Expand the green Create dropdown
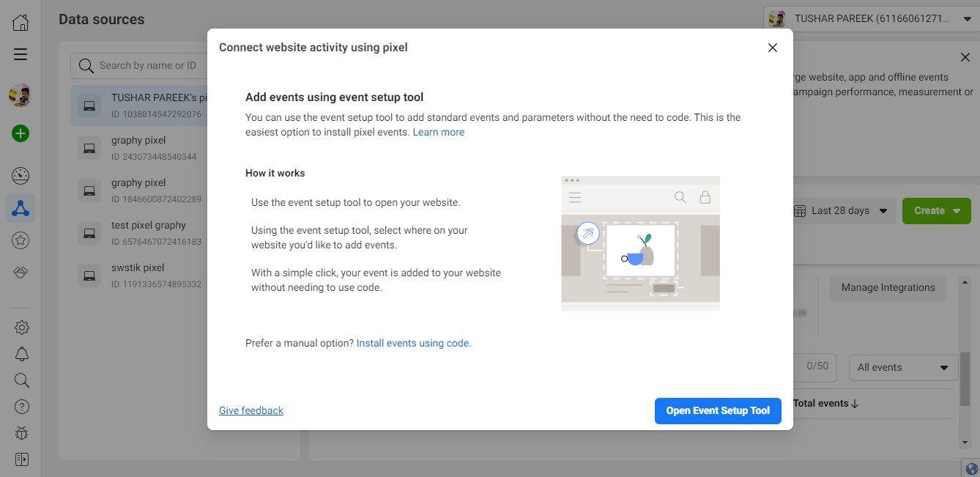 click(x=937, y=211)
